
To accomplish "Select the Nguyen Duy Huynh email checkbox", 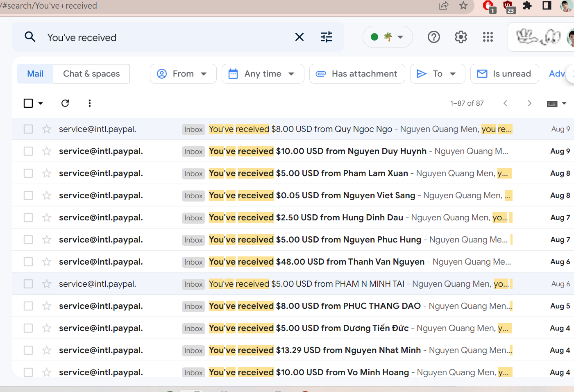I will (28, 151).
